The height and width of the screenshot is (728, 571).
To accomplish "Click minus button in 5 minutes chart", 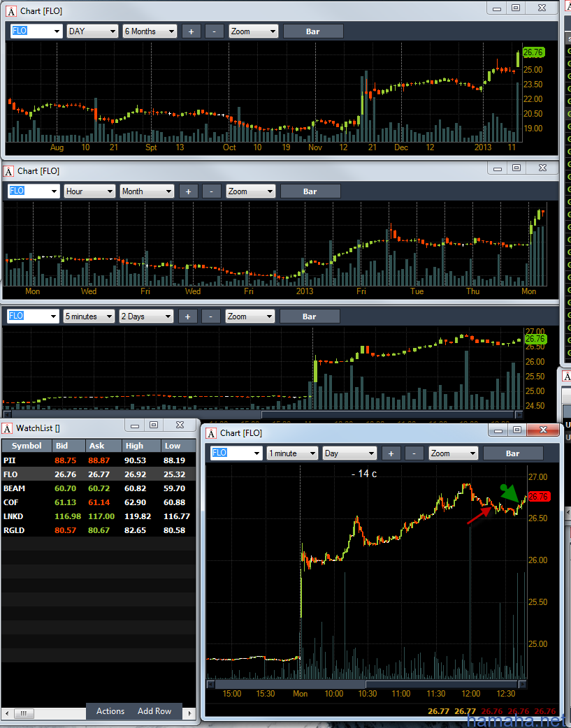I will coord(211,316).
